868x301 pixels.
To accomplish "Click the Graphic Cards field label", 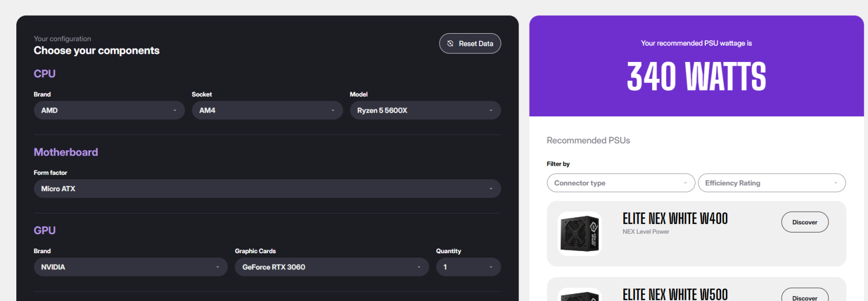I will coord(255,251).
